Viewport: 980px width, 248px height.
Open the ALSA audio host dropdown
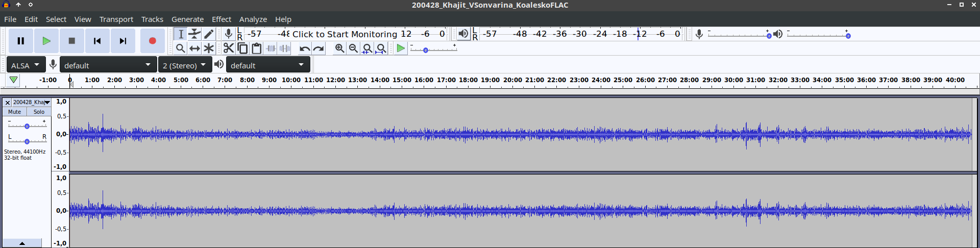coord(25,65)
